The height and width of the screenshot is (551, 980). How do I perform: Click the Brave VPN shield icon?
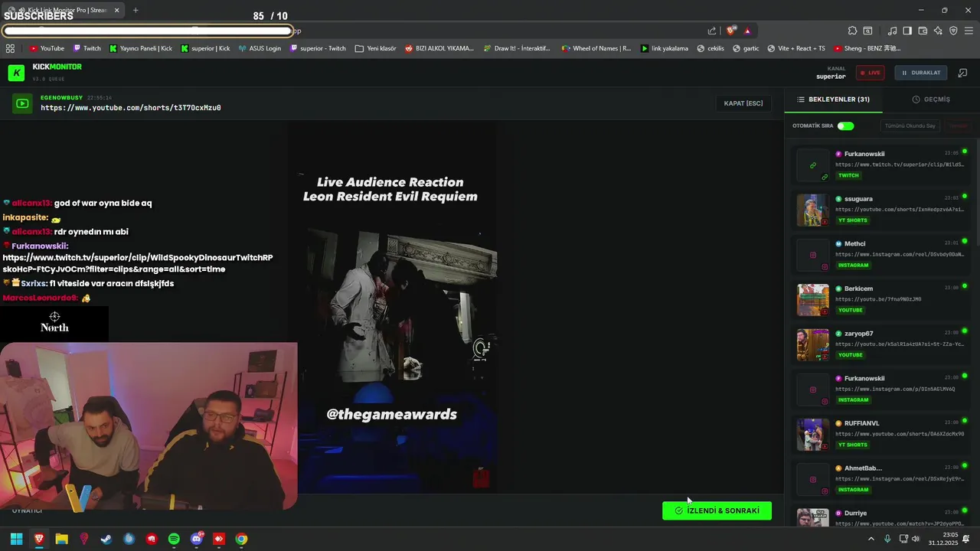(953, 31)
